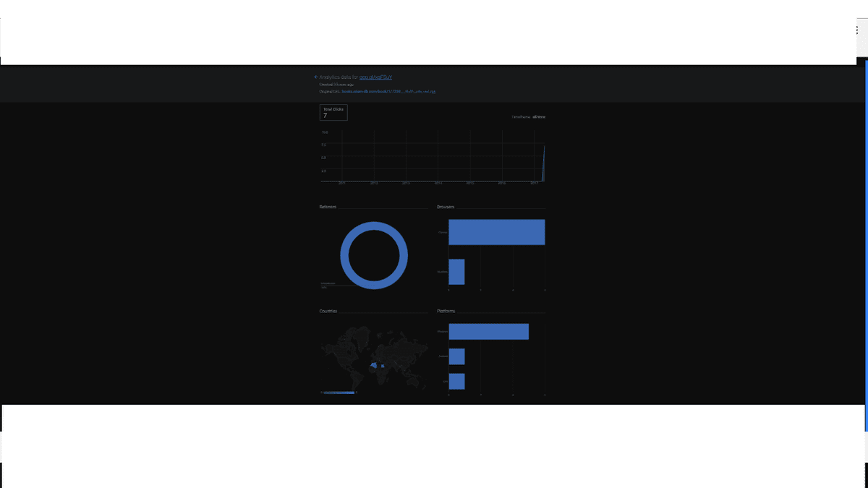Screen dimensions: 868x488
Task: Click the Windows bar in Platforms chart
Action: [488, 331]
